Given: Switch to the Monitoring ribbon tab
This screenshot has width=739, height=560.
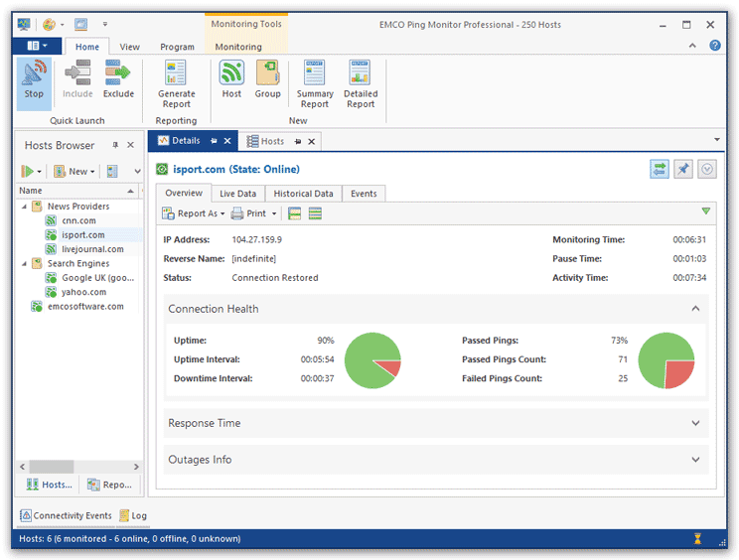Looking at the screenshot, I should click(238, 47).
